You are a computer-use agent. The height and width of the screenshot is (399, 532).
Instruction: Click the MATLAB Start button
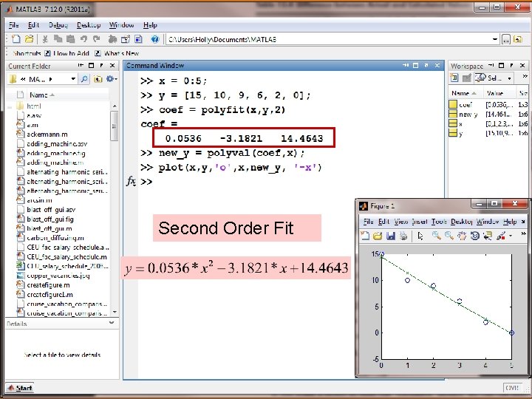click(x=21, y=388)
